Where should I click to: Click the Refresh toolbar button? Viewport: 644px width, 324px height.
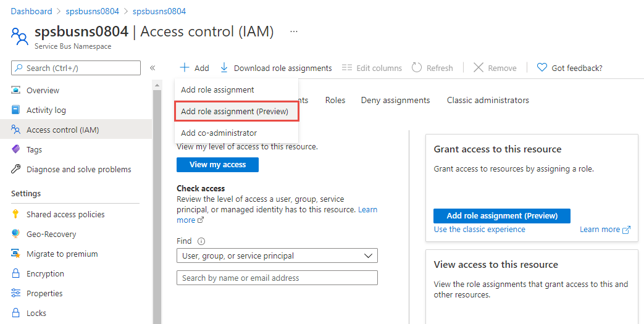point(432,68)
